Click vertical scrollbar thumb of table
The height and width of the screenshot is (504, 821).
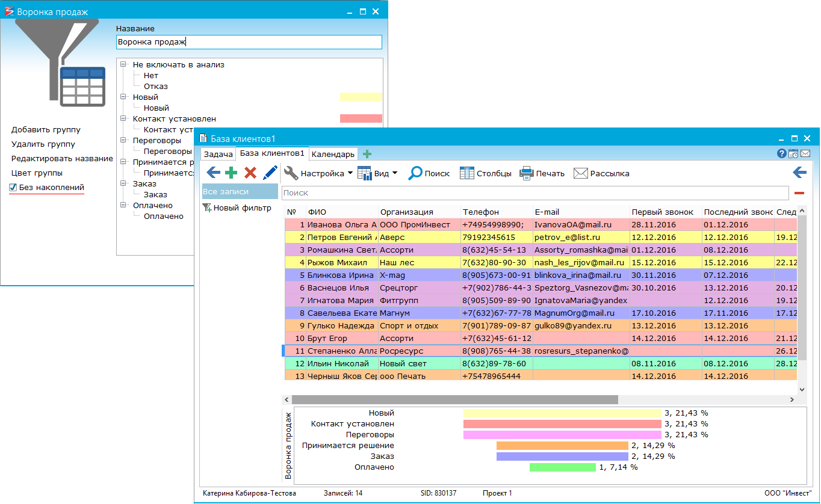(x=801, y=287)
